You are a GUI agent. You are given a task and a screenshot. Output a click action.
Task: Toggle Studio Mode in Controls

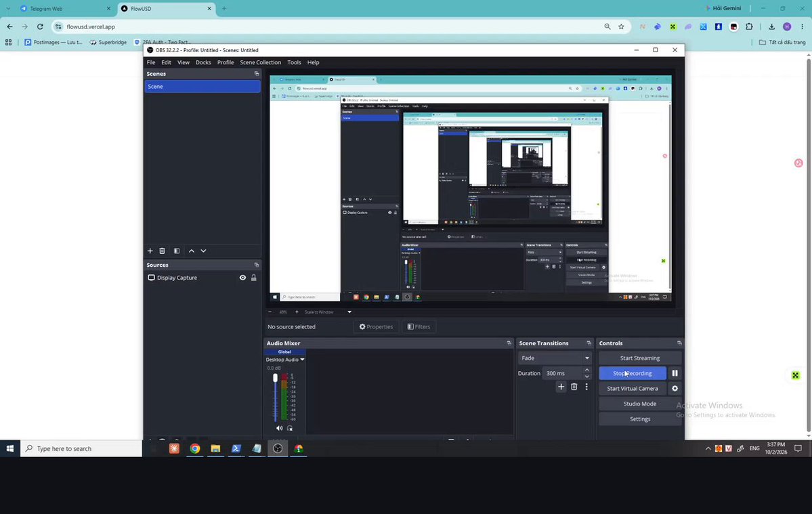pos(640,404)
